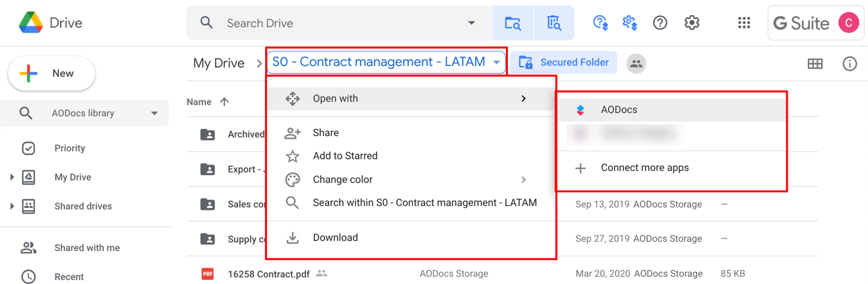868x284 pixels.
Task: Open the Google apps grid icon
Action: click(x=744, y=23)
